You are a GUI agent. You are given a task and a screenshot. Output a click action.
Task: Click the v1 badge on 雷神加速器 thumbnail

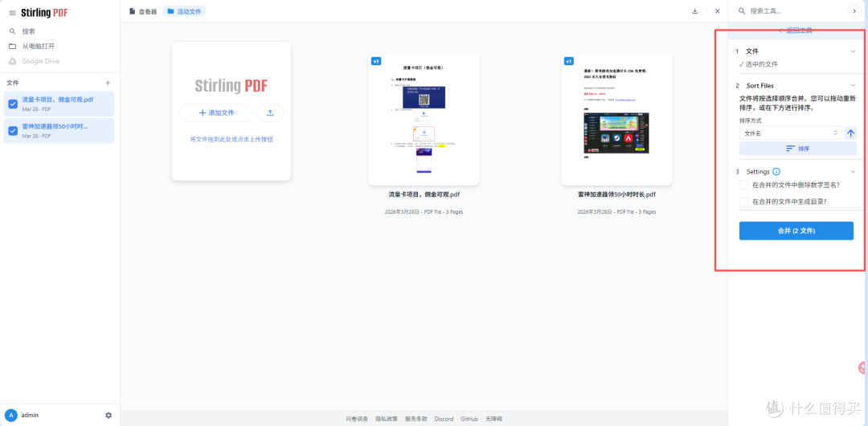pyautogui.click(x=568, y=61)
